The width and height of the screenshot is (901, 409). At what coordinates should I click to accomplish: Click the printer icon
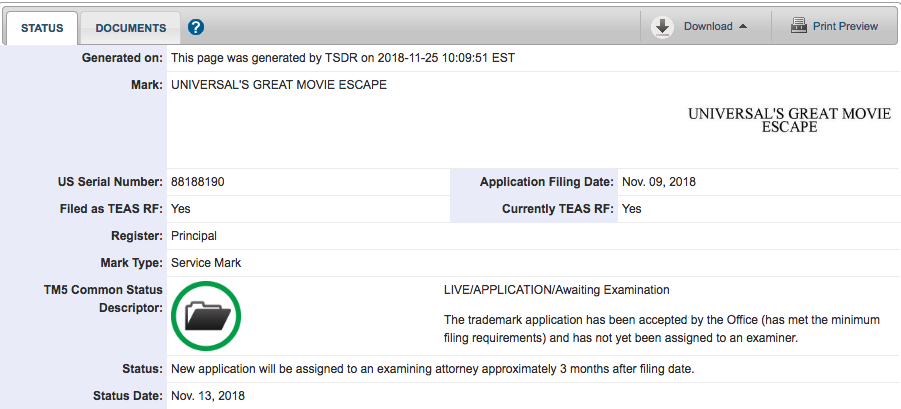(799, 26)
